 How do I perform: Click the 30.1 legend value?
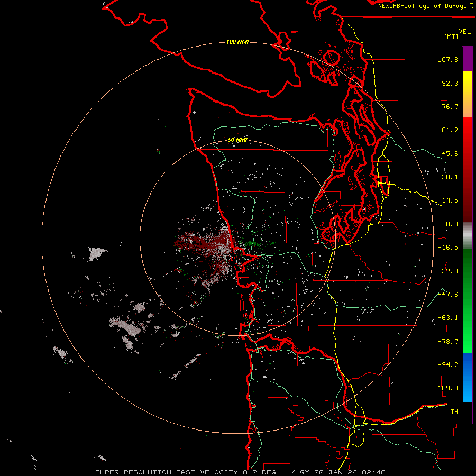(x=450, y=177)
